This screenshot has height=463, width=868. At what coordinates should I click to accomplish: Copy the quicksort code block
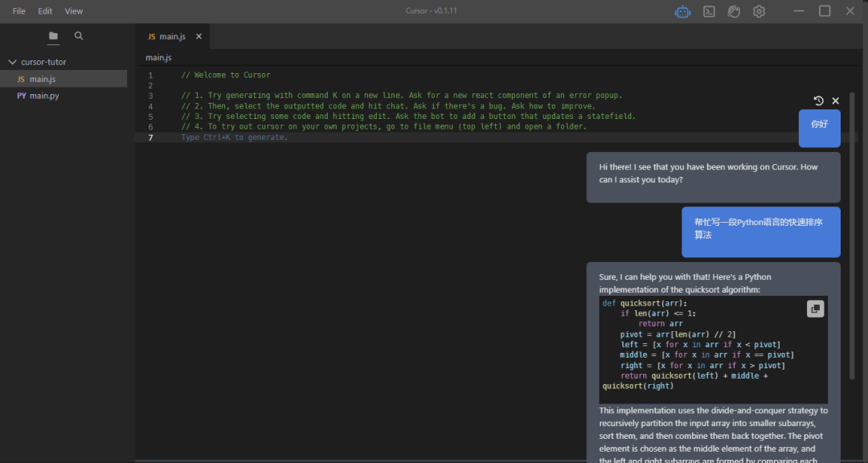coord(815,309)
